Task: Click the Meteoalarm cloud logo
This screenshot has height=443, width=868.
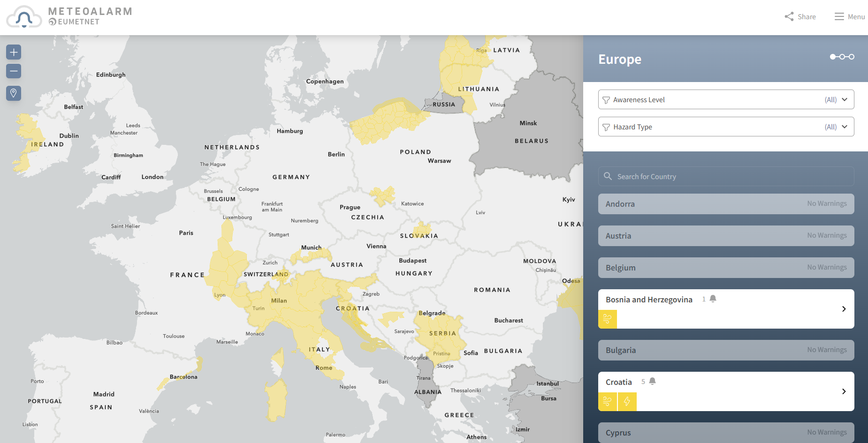Action: point(24,17)
